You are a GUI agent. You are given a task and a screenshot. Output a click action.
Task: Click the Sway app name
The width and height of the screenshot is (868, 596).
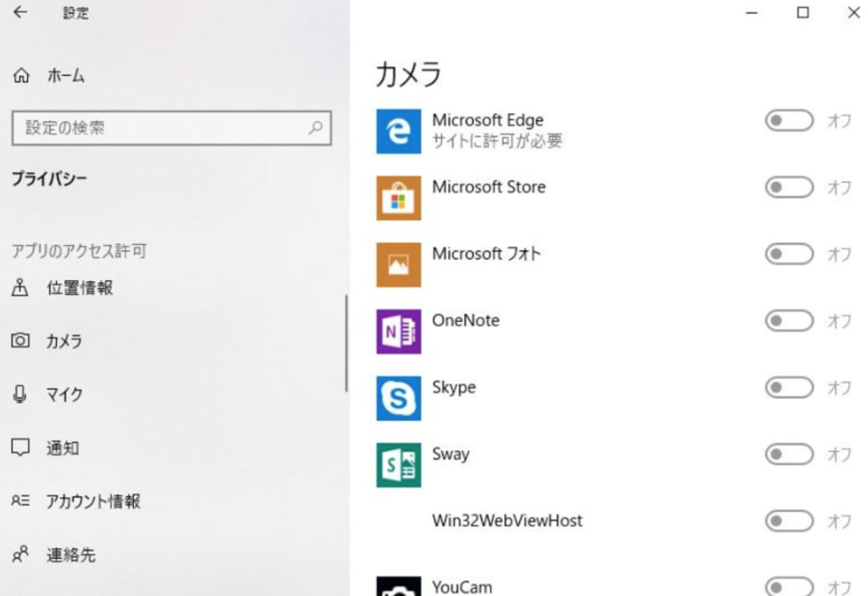450,454
